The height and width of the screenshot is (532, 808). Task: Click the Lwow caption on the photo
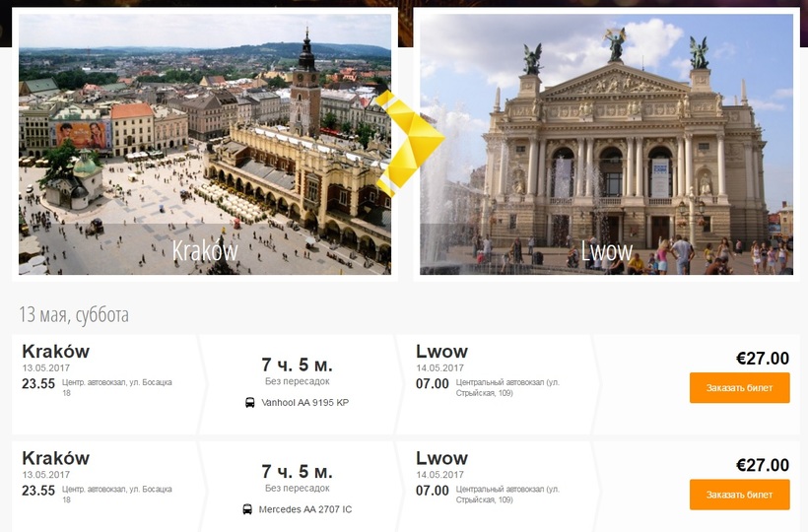607,251
